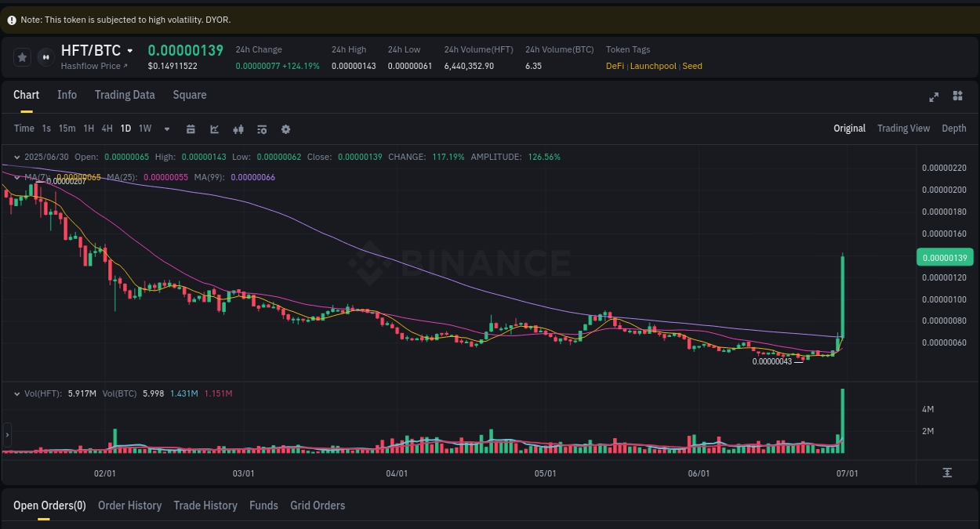This screenshot has width=980, height=529.
Task: Open the layout grid icon near fullscreen
Action: (x=957, y=96)
